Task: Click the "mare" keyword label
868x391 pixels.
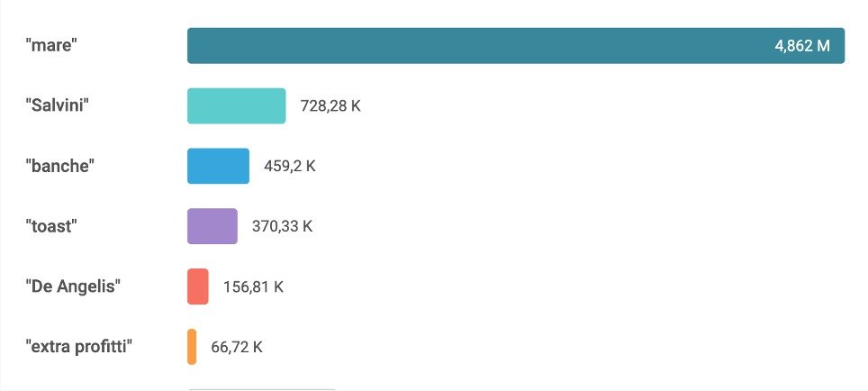Action: coord(51,46)
